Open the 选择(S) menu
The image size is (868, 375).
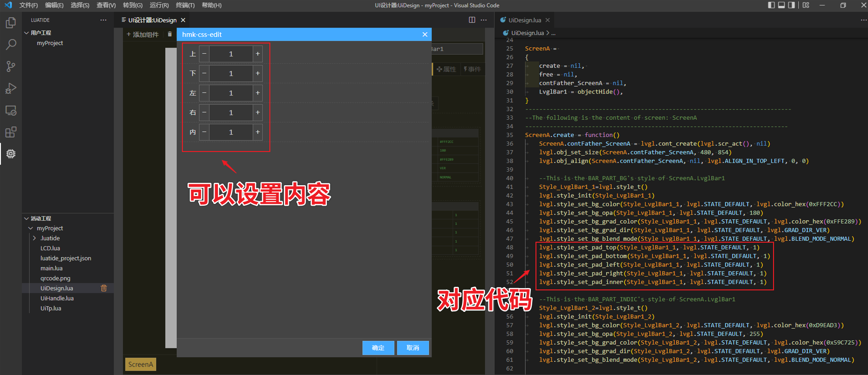tap(80, 5)
